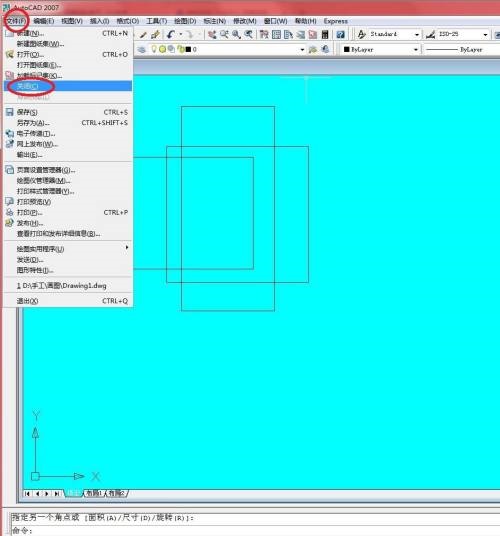Viewport: 500px width, 536px height.
Task: Choose 网上发布(W) menu entry
Action: pyautogui.click(x=68, y=144)
